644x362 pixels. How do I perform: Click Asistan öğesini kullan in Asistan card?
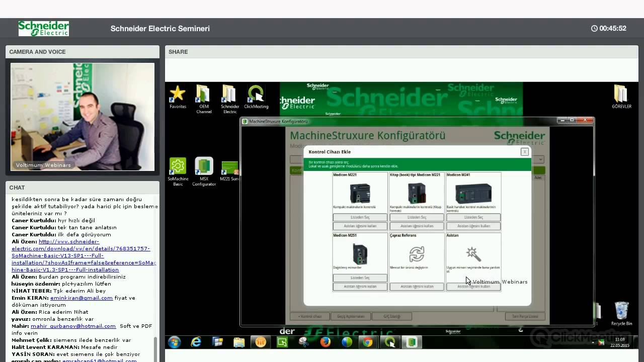[473, 287]
